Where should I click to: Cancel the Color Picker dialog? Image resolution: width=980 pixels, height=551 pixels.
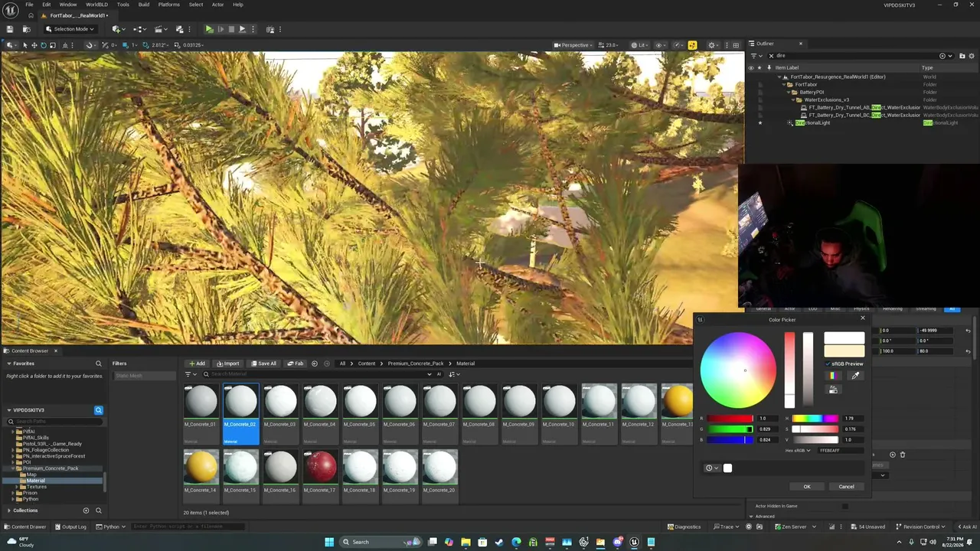point(846,487)
